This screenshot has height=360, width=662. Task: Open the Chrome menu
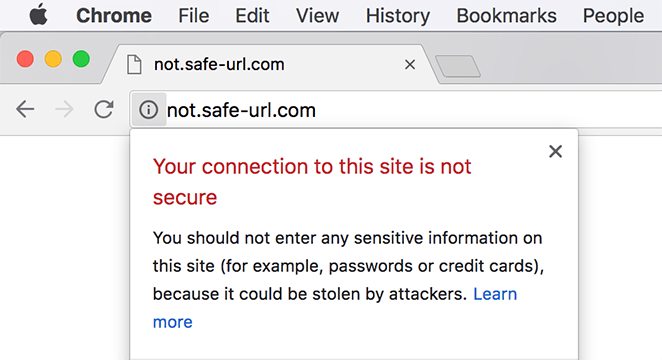click(x=114, y=16)
